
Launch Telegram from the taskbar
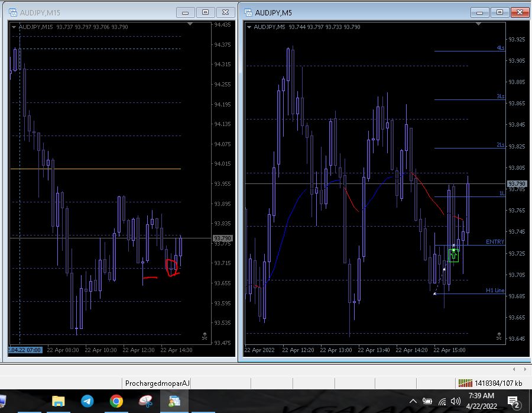(87, 402)
